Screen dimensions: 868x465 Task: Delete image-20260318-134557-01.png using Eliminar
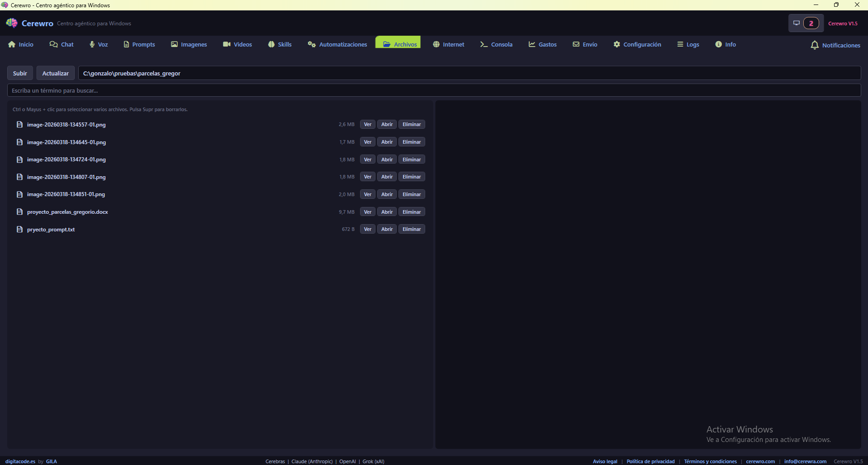(412, 124)
